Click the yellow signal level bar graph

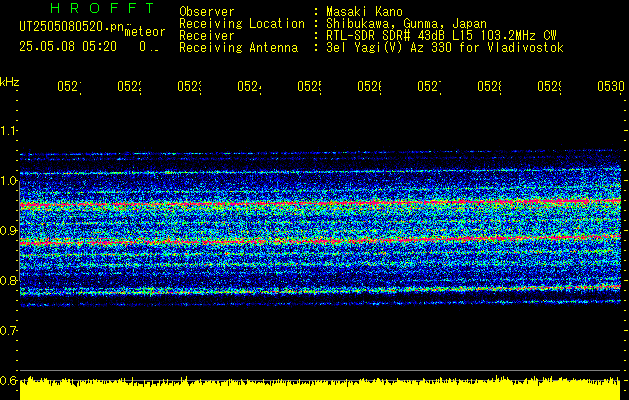pyautogui.click(x=320, y=388)
